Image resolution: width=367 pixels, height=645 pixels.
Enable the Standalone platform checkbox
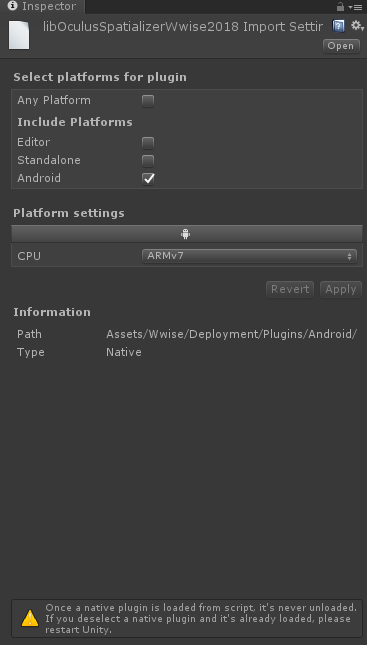point(148,161)
